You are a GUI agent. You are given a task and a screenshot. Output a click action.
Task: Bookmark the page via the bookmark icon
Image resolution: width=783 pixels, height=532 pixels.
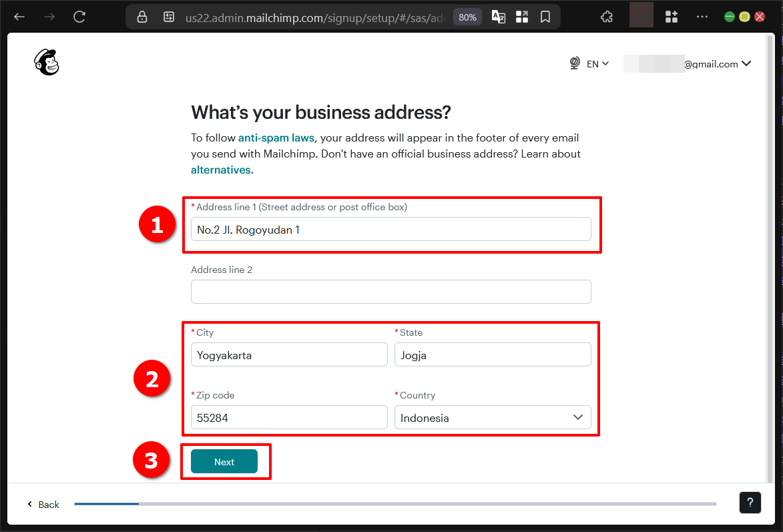(545, 17)
